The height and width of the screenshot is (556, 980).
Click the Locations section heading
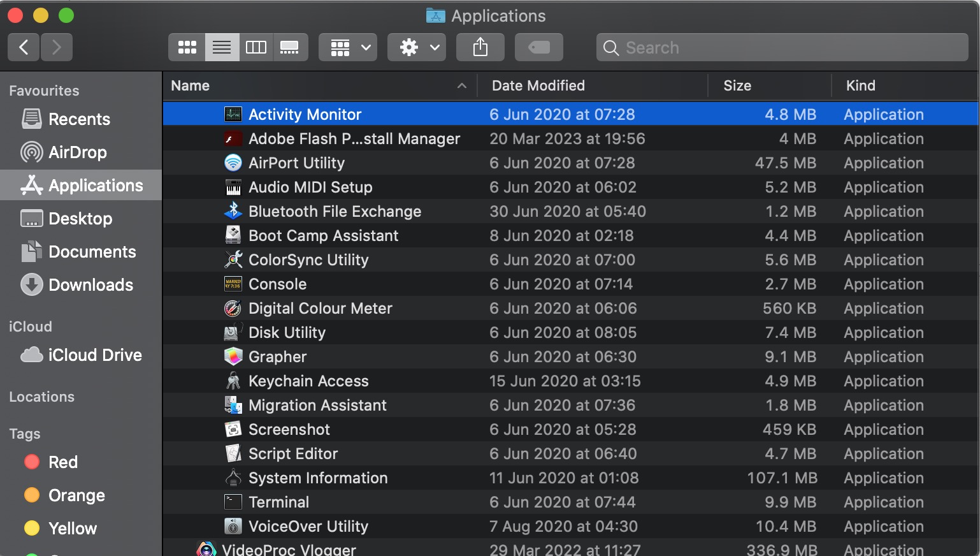pyautogui.click(x=42, y=397)
